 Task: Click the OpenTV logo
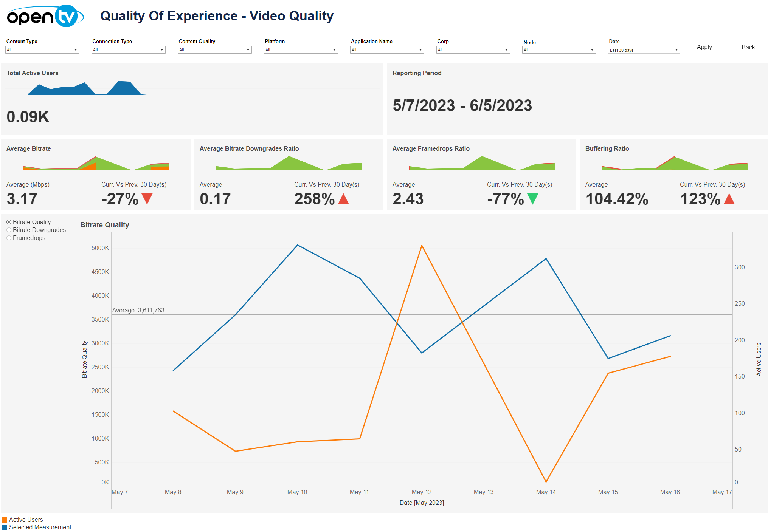tap(45, 17)
